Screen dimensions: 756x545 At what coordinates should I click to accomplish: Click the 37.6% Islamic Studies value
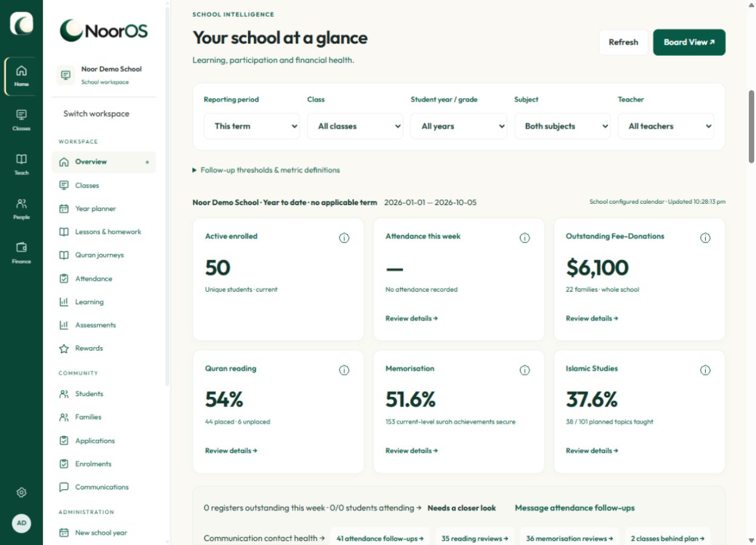591,399
